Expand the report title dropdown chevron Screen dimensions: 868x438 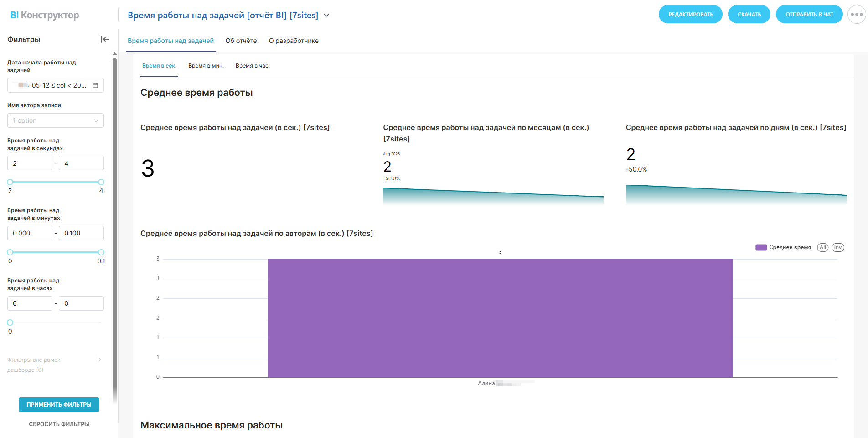click(x=326, y=15)
